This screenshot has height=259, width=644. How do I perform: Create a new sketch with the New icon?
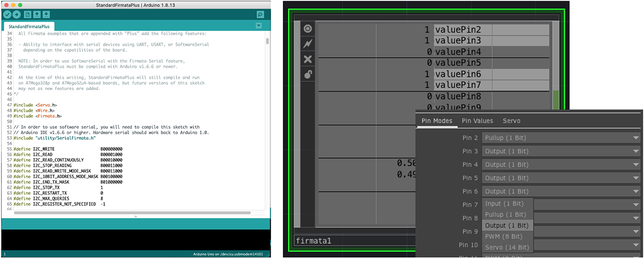[28, 14]
